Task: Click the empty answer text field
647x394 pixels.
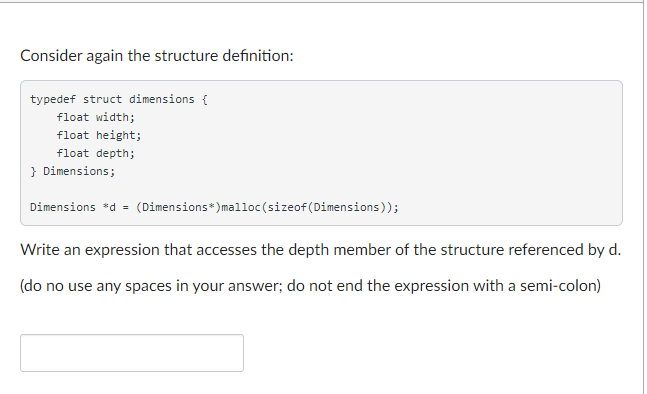Action: pos(132,353)
